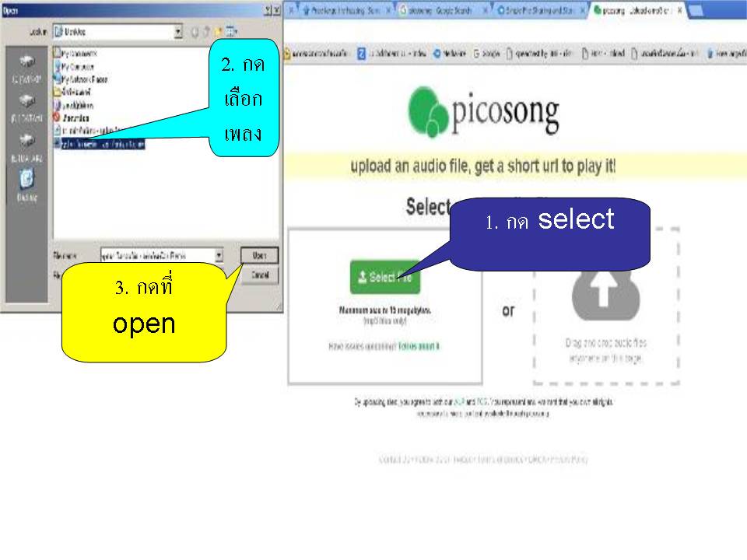
Task: Click the Cancel button in the dialog
Action: (260, 275)
